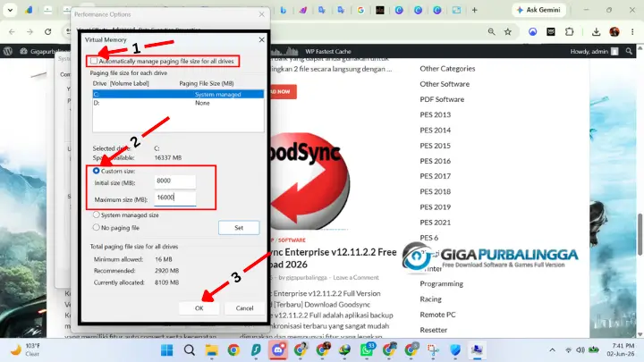Open the Extensions puzzle menu
The height and width of the screenshot is (362, 644).
point(569,31)
